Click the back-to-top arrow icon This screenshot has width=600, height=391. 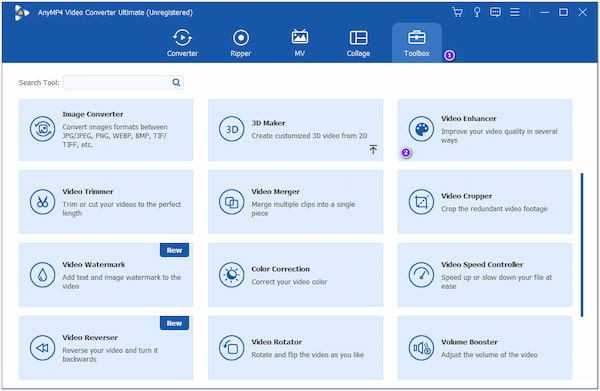click(x=373, y=149)
